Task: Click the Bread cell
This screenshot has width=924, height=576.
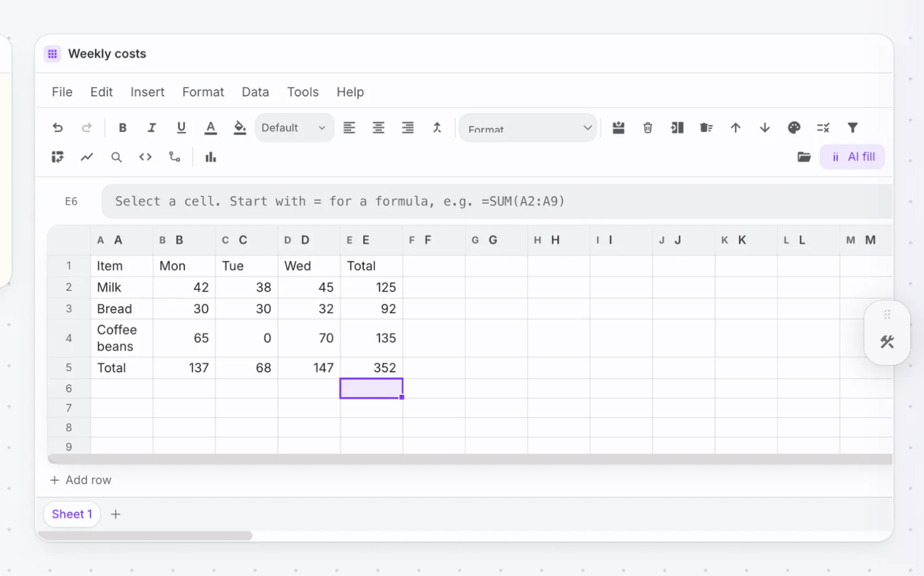Action: click(122, 309)
